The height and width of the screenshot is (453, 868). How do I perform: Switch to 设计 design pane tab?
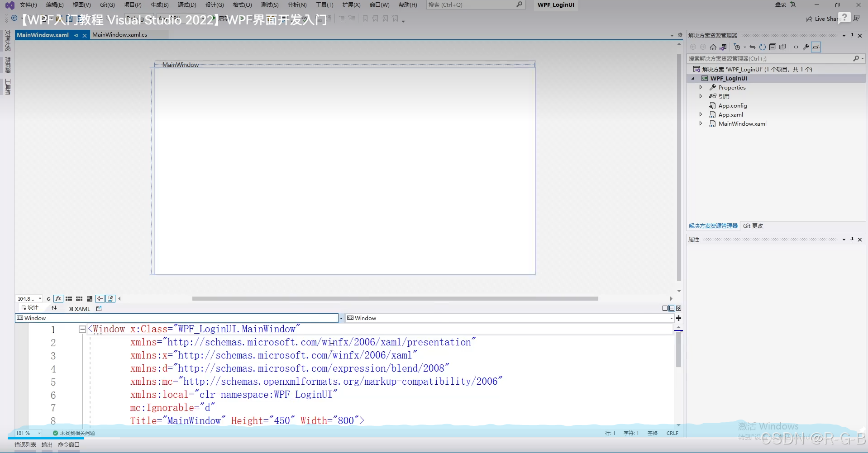click(30, 308)
